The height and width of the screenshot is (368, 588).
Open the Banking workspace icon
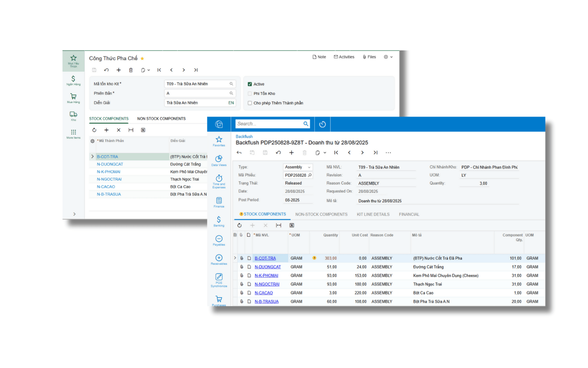(x=219, y=221)
